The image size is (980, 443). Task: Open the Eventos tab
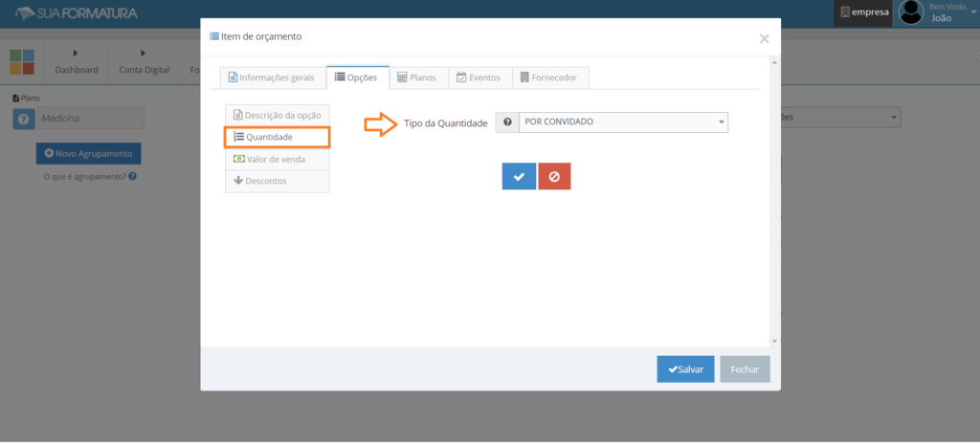(479, 78)
